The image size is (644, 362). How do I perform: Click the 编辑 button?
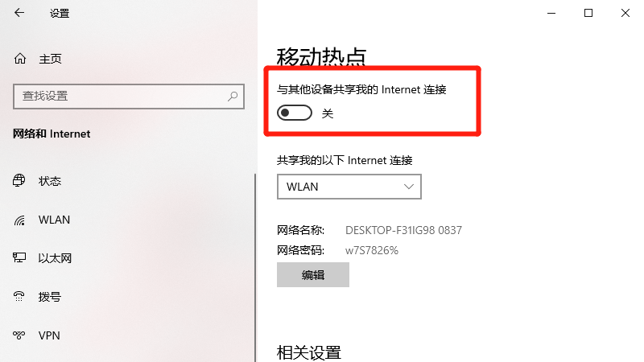pos(313,275)
